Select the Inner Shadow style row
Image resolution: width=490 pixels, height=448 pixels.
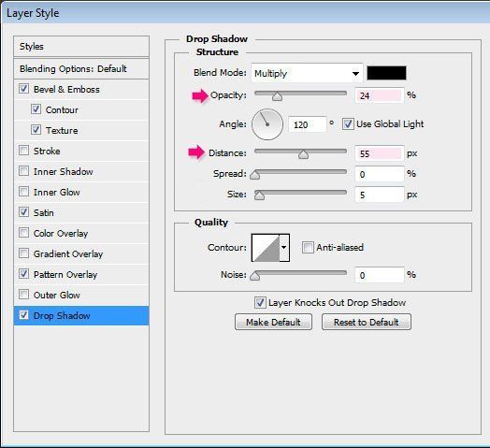[x=81, y=172]
